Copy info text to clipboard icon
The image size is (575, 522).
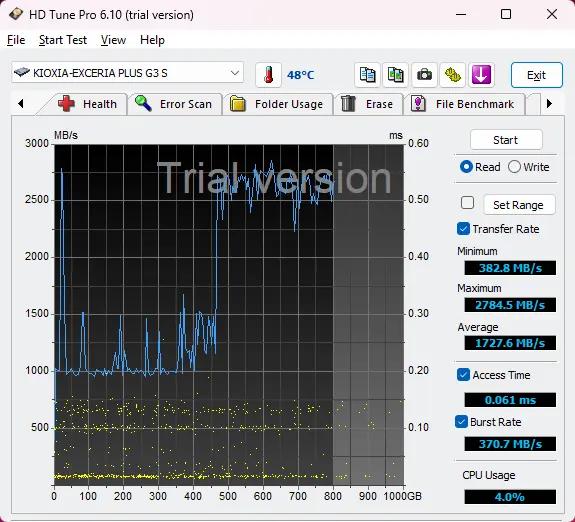[367, 75]
